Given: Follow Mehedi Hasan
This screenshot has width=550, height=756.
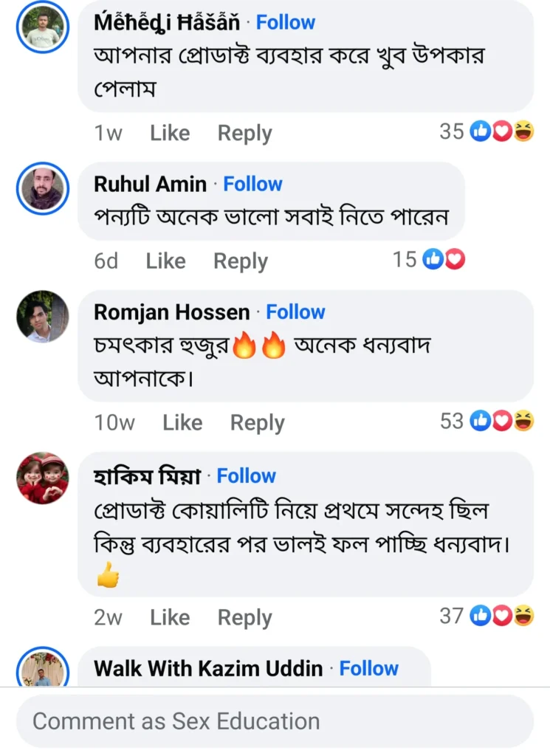Looking at the screenshot, I should point(286,23).
